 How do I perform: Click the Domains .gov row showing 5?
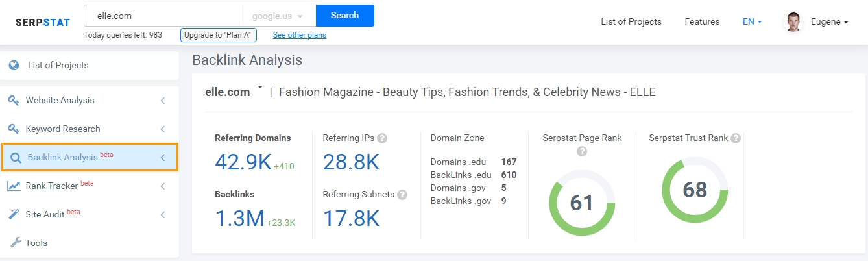click(x=468, y=188)
